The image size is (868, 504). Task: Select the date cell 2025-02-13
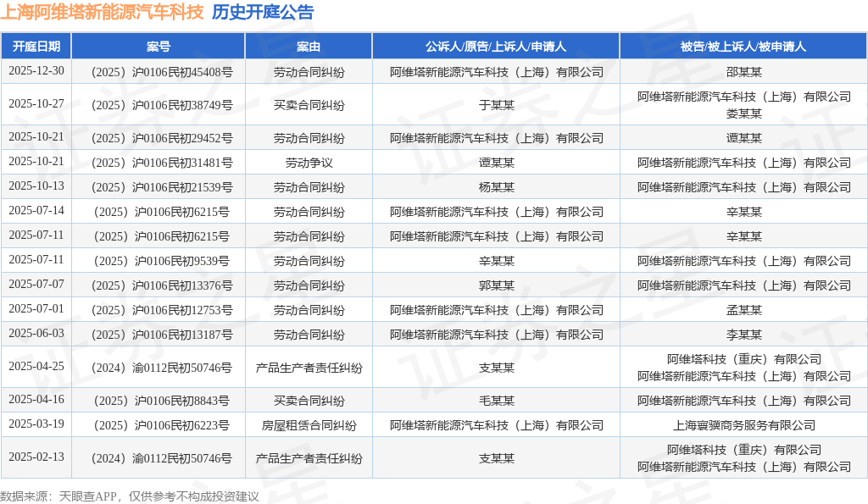pyautogui.click(x=36, y=457)
